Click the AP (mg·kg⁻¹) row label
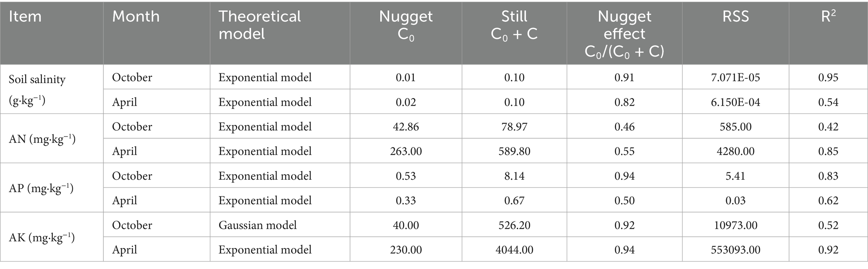The width and height of the screenshot is (868, 269). [x=41, y=188]
